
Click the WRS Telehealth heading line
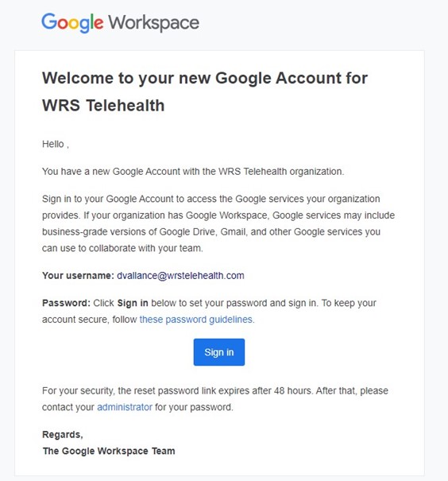(x=103, y=106)
